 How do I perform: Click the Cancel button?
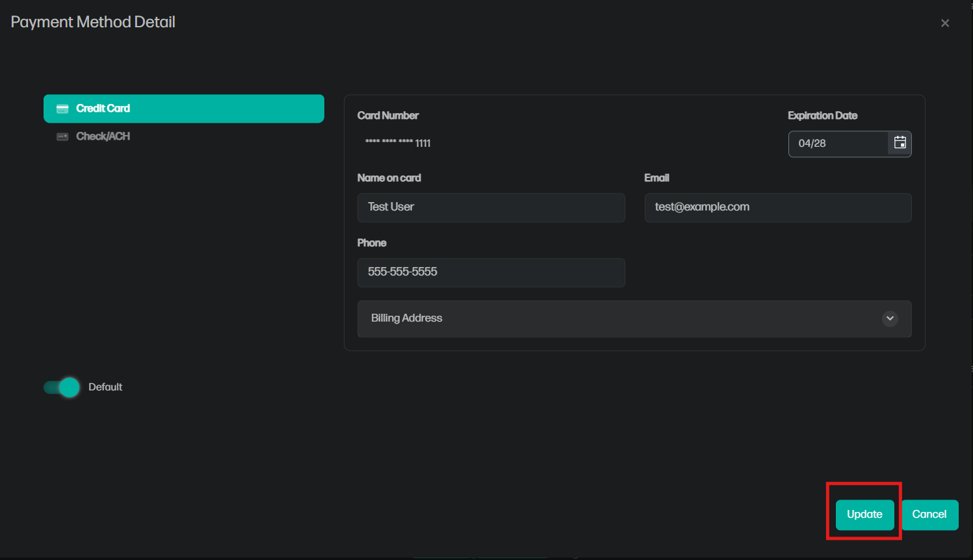pyautogui.click(x=929, y=515)
